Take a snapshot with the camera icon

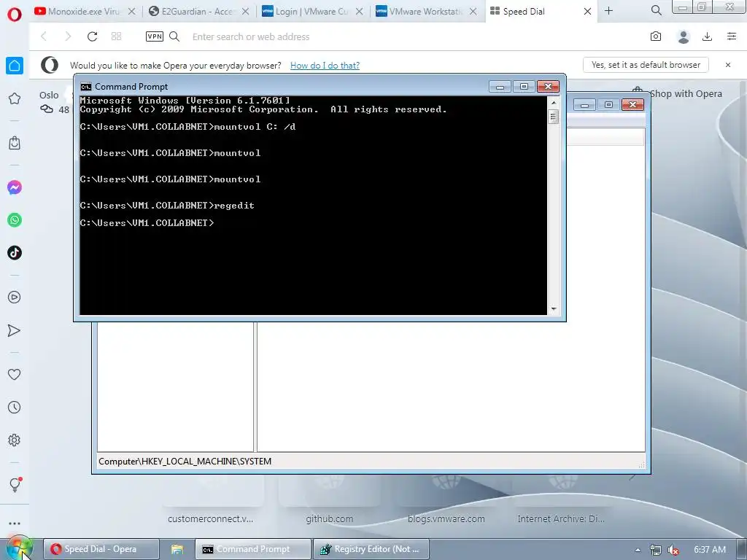point(656,36)
